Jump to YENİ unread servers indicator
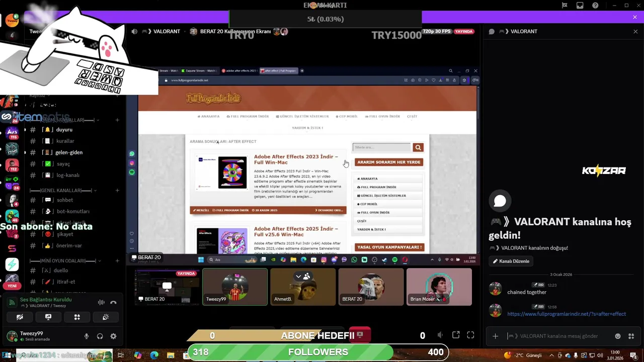Viewport: 644px width, 362px height. pos(12,286)
